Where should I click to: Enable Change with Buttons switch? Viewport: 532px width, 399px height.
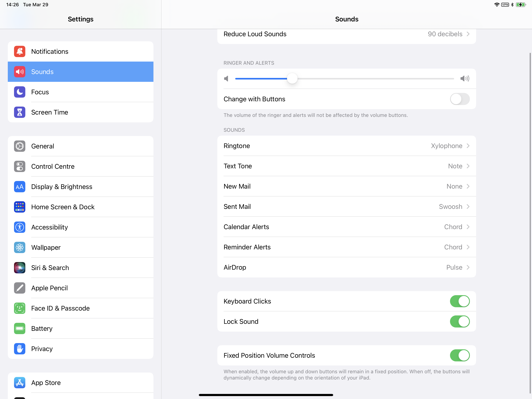click(x=459, y=99)
